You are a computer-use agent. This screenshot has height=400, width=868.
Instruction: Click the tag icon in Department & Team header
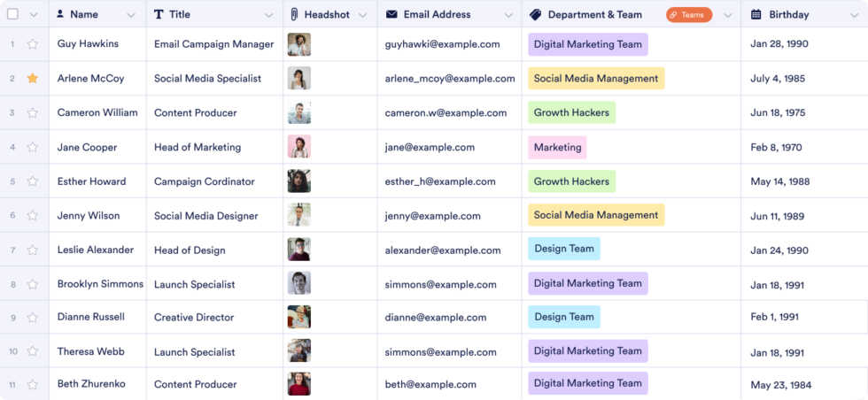535,15
